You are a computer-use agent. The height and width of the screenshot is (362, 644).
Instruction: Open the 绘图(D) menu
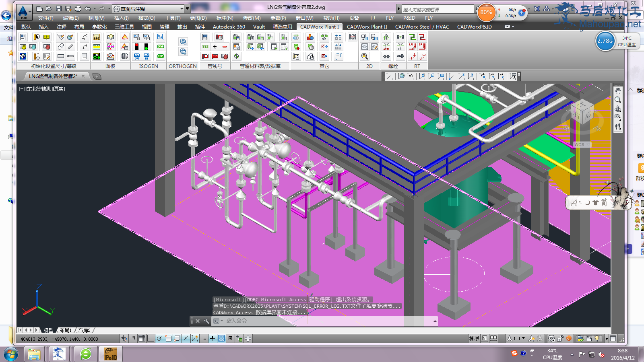coord(198,18)
